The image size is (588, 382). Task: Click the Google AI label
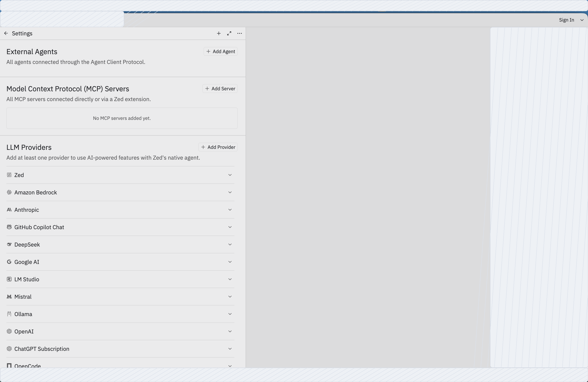coord(27,262)
